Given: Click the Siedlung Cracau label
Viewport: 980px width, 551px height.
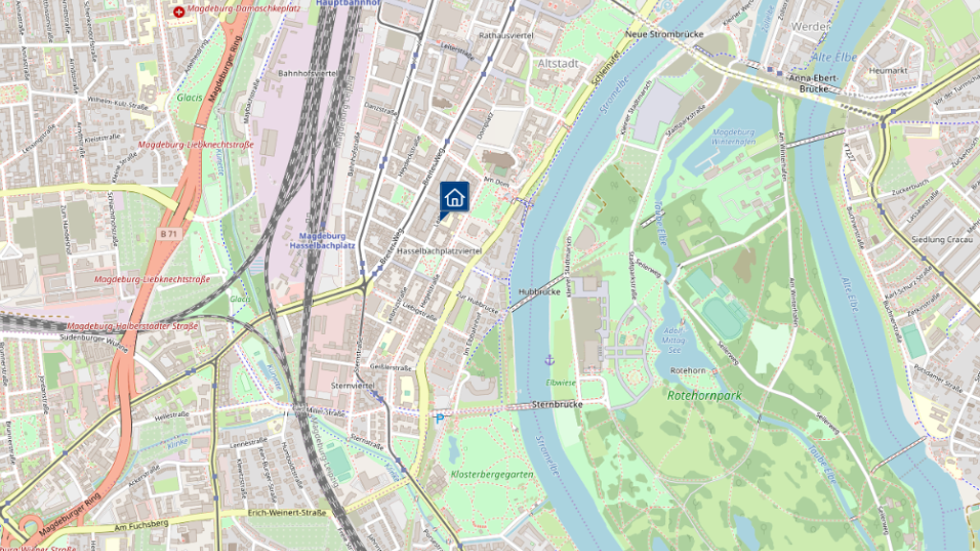Looking at the screenshot, I should click(x=942, y=240).
